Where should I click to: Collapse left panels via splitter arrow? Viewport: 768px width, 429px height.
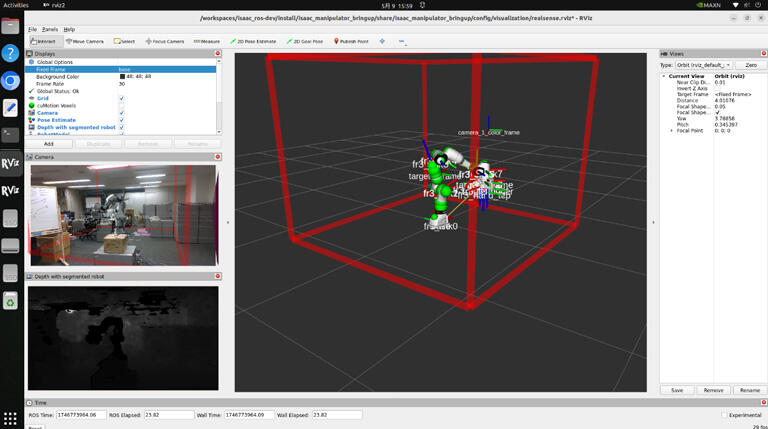228,223
